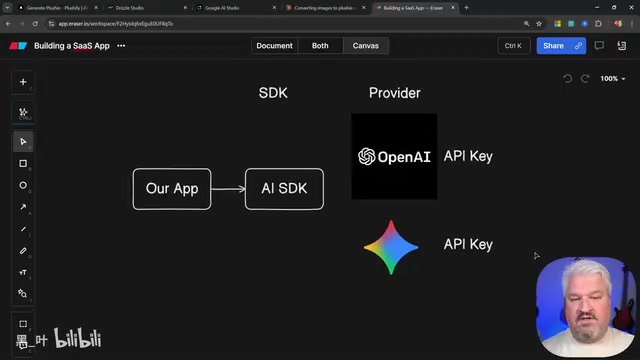Open the version history panel icon
The image size is (640, 360).
622,46
